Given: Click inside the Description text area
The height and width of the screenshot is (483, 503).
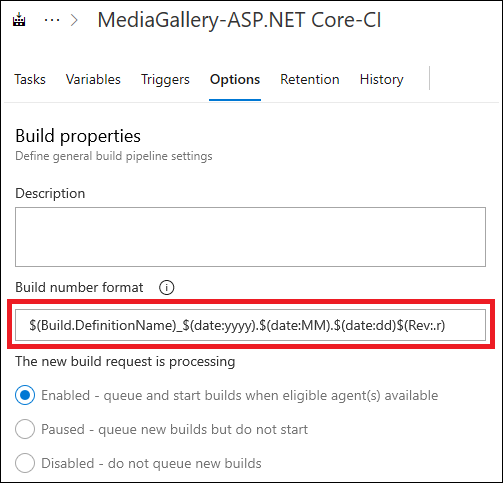Looking at the screenshot, I should pyautogui.click(x=250, y=237).
